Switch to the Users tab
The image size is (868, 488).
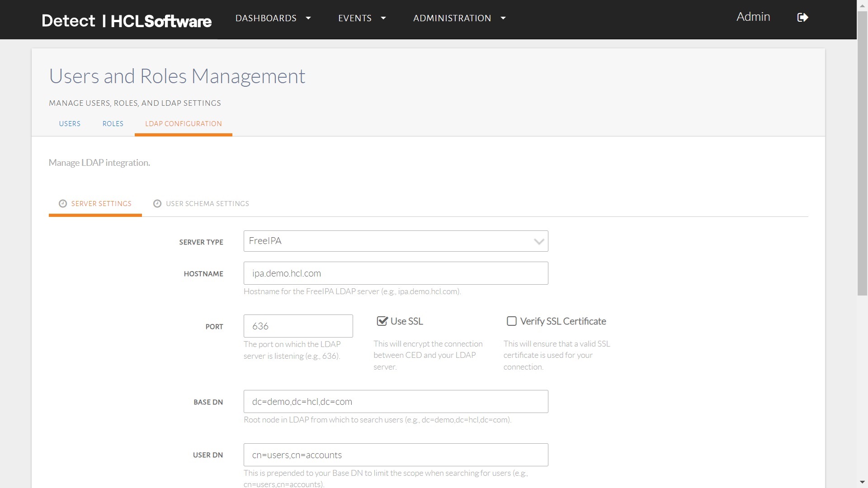(x=70, y=124)
